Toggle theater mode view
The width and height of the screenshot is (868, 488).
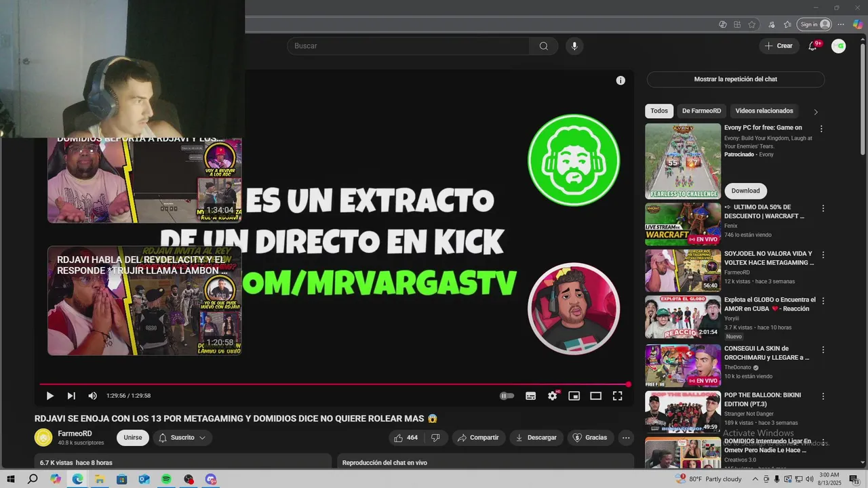(x=596, y=396)
